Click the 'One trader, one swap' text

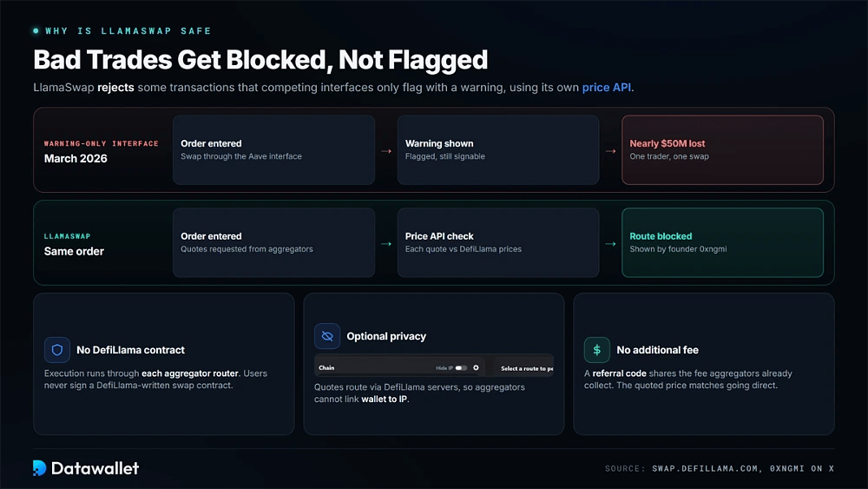[x=669, y=156]
